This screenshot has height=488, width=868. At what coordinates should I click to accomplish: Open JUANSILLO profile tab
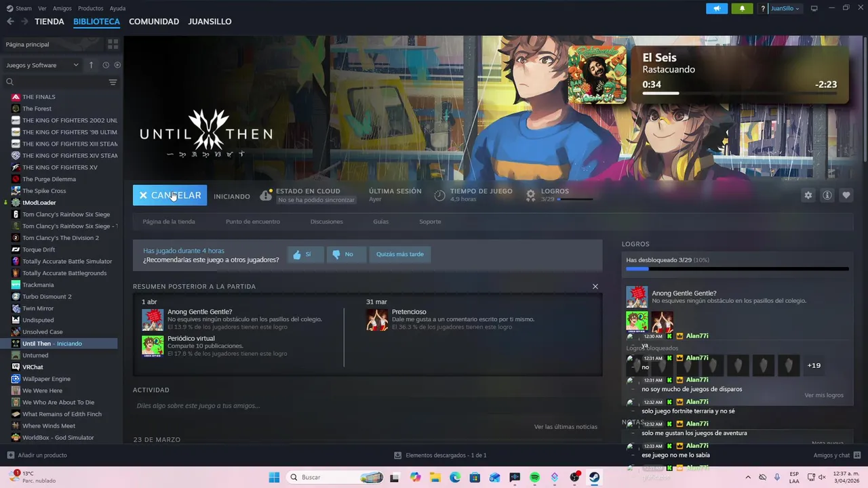(x=210, y=22)
